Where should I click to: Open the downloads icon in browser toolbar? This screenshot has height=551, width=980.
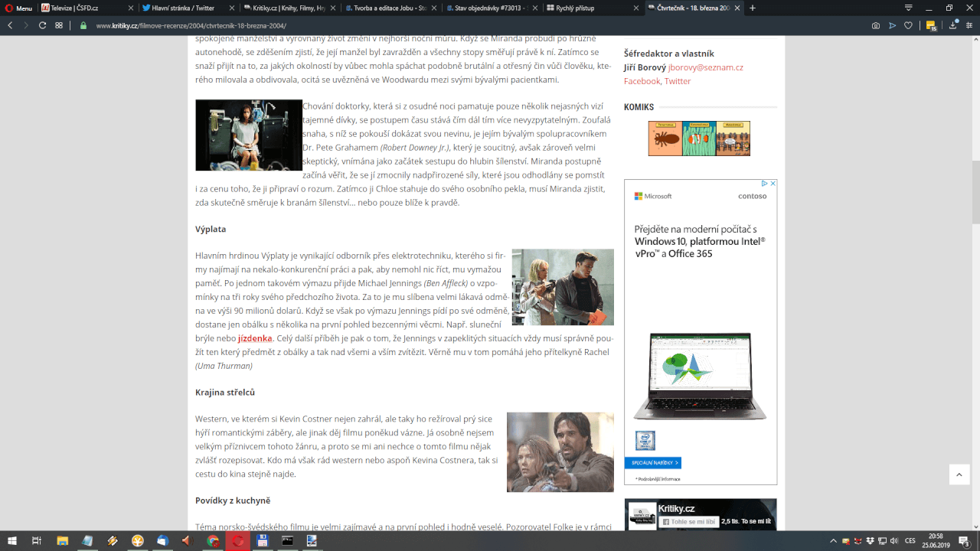coord(953,25)
